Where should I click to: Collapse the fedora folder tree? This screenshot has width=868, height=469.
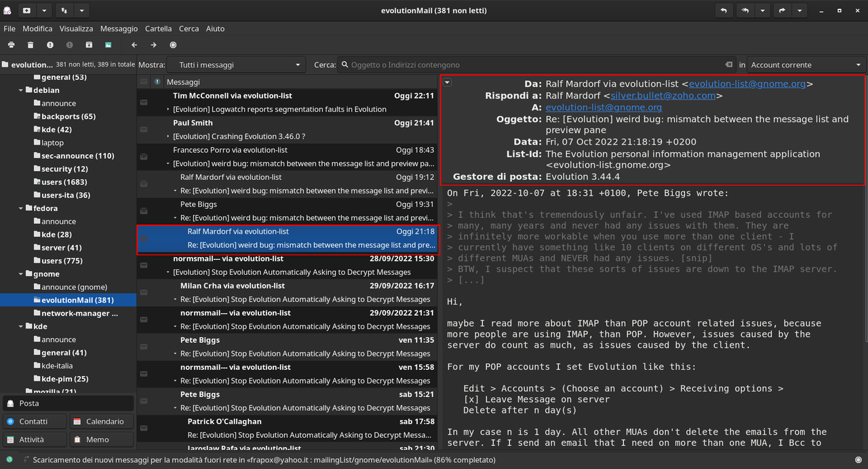coord(21,208)
